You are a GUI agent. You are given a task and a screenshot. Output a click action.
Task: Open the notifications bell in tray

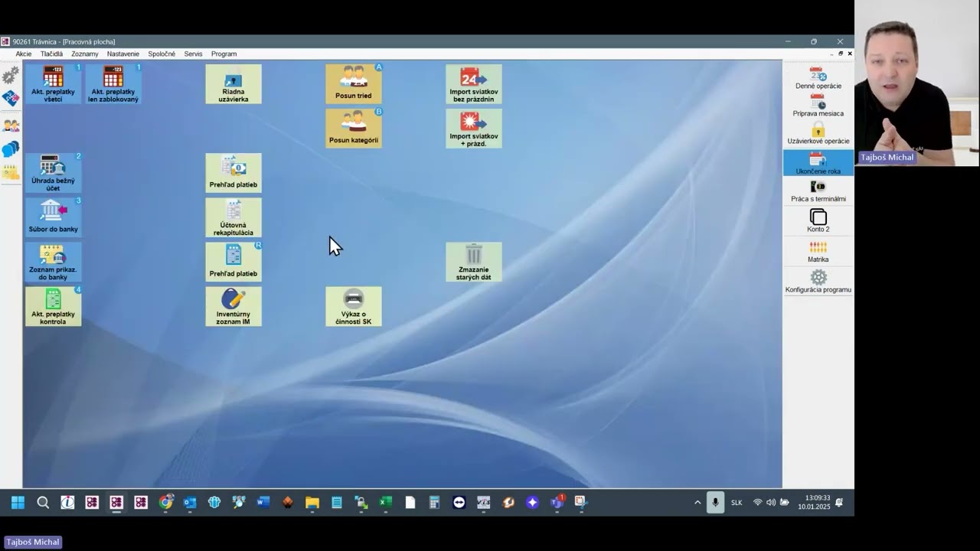tap(839, 503)
